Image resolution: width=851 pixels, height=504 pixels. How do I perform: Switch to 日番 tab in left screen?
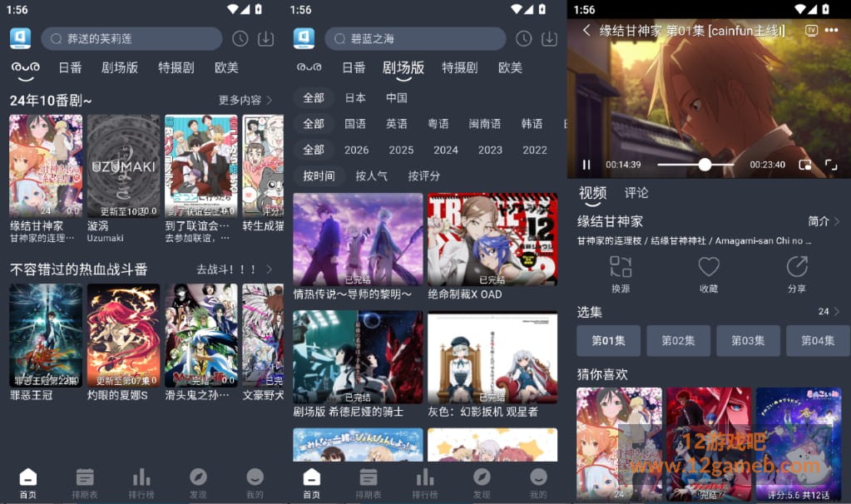(71, 68)
